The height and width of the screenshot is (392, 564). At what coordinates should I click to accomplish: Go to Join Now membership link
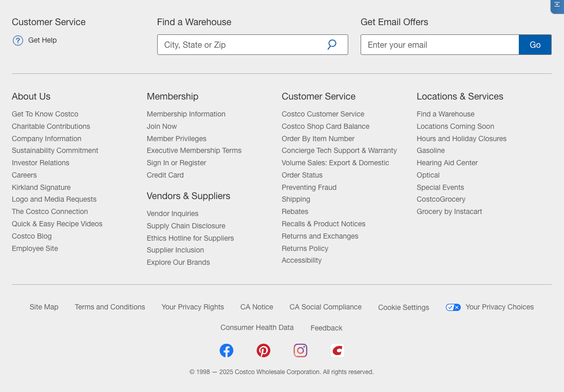click(x=162, y=126)
